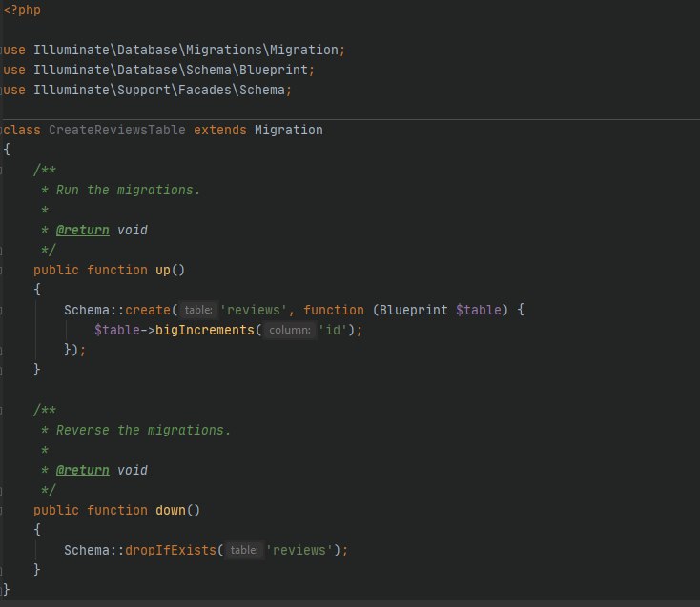The image size is (700, 607).
Task: Click $table variable before ->bigIncrements
Action: pos(117,330)
